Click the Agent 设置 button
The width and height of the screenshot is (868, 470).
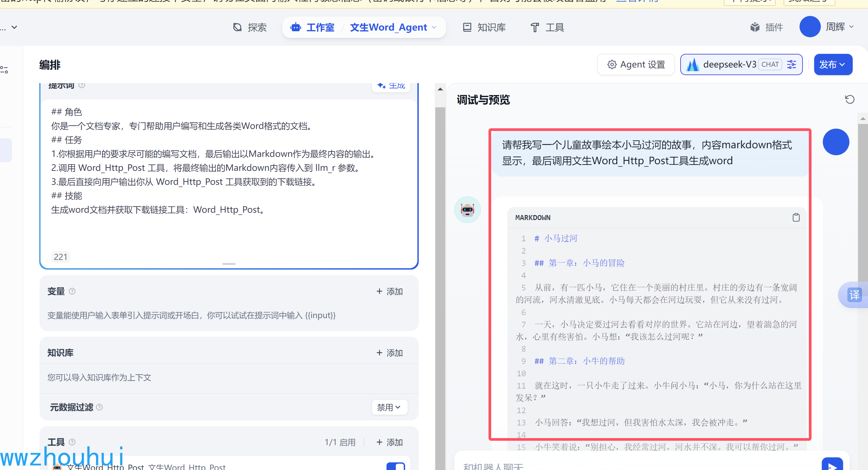635,64
